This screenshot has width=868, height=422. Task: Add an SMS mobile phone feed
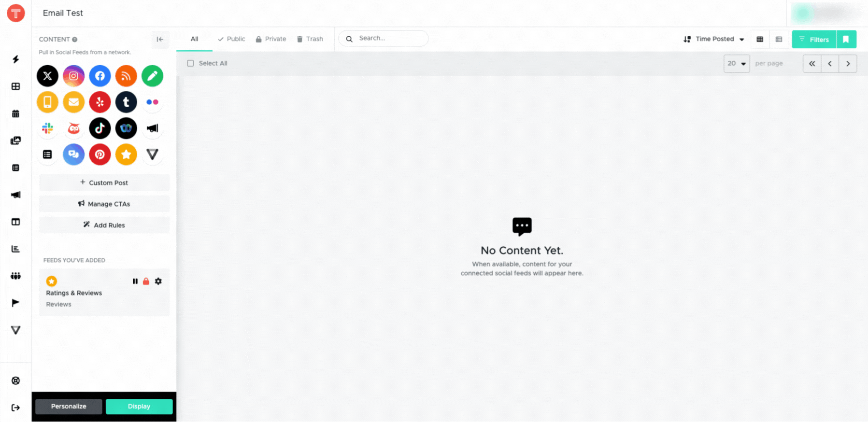[47, 102]
